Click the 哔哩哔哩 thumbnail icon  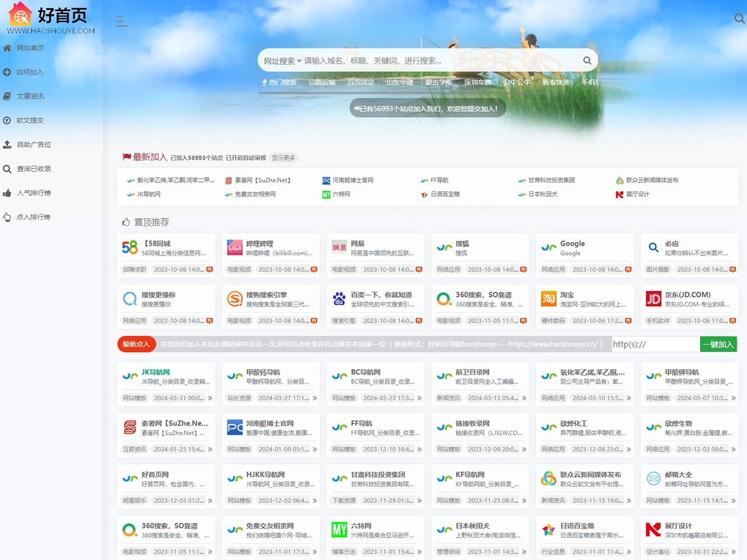coord(235,248)
